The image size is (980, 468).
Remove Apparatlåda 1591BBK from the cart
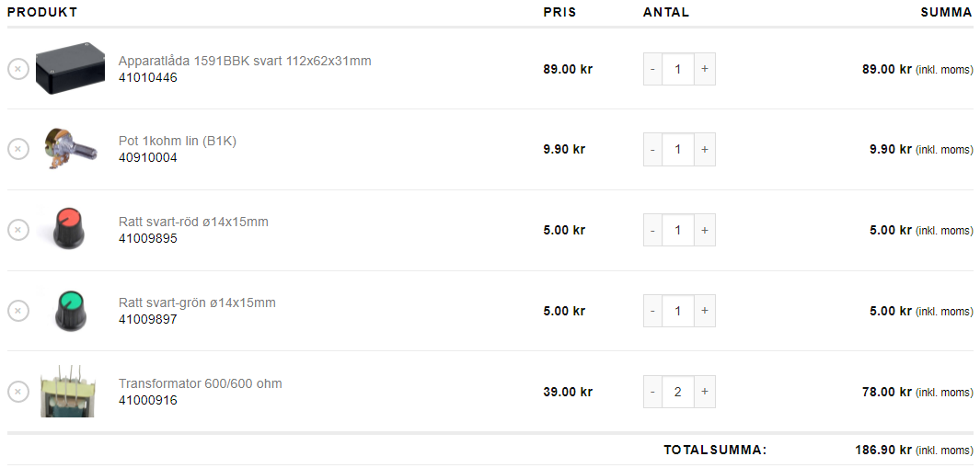click(x=18, y=69)
